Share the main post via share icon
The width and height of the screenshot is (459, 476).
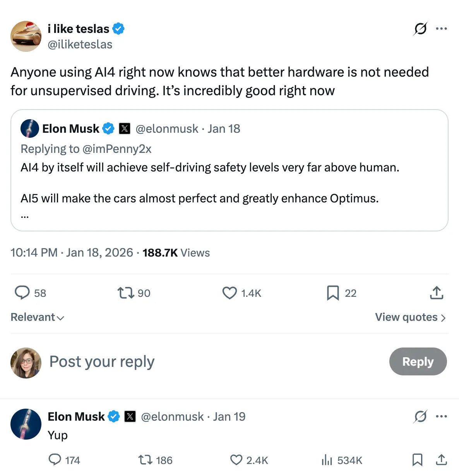point(437,293)
